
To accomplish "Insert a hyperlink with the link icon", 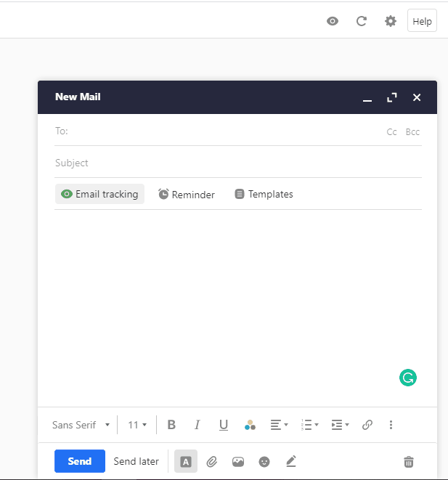I will (x=367, y=425).
